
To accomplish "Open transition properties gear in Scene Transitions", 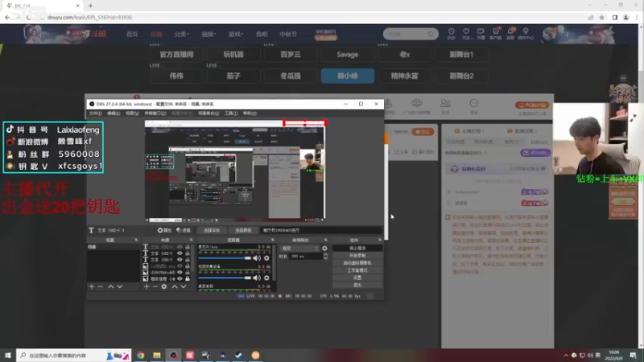I will [x=324, y=249].
